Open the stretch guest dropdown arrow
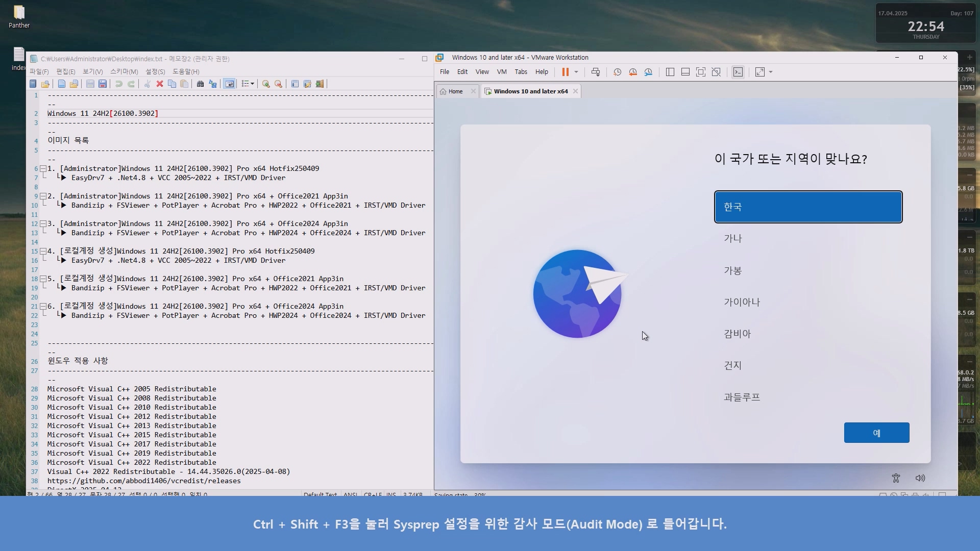The height and width of the screenshot is (551, 980). coord(771,72)
